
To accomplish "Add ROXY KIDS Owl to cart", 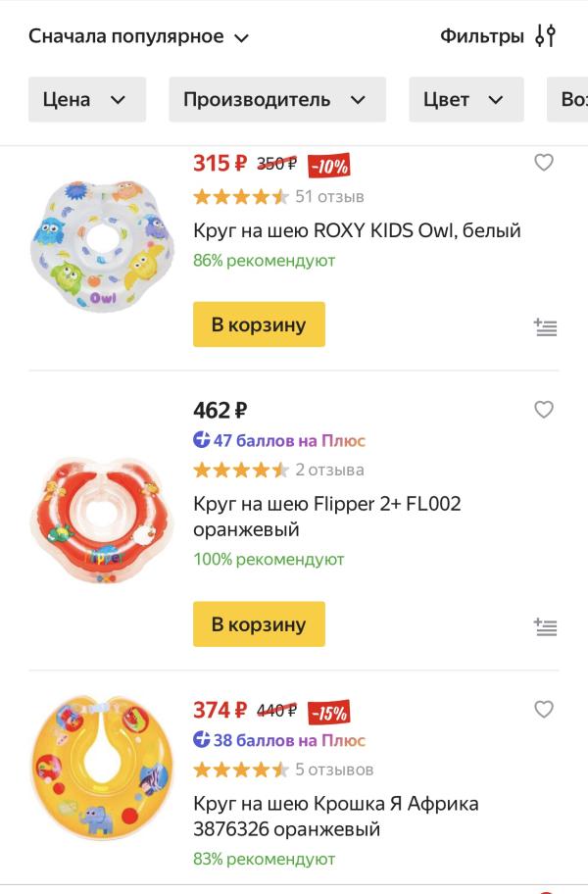I will (259, 324).
